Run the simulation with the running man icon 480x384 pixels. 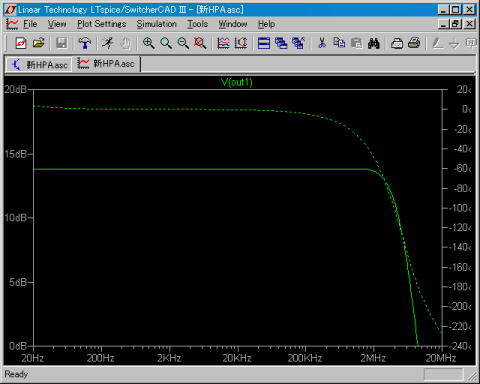pos(108,43)
